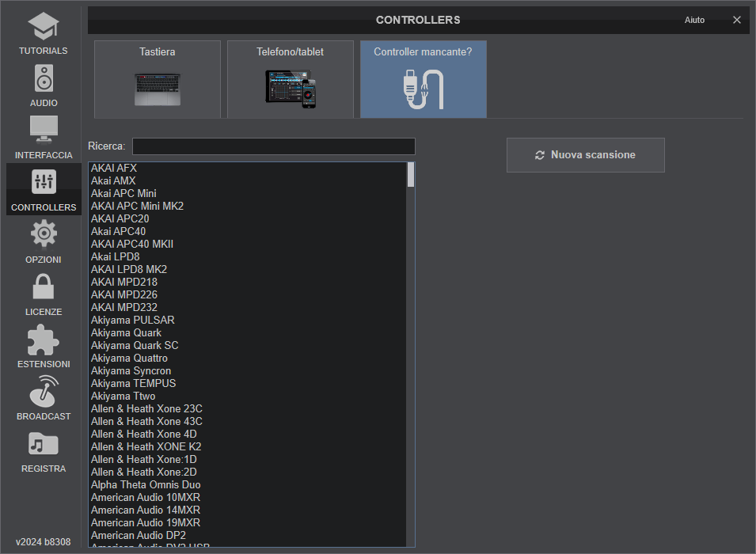This screenshot has width=756, height=554.
Task: Open the Aiuto help link
Action: click(x=694, y=20)
